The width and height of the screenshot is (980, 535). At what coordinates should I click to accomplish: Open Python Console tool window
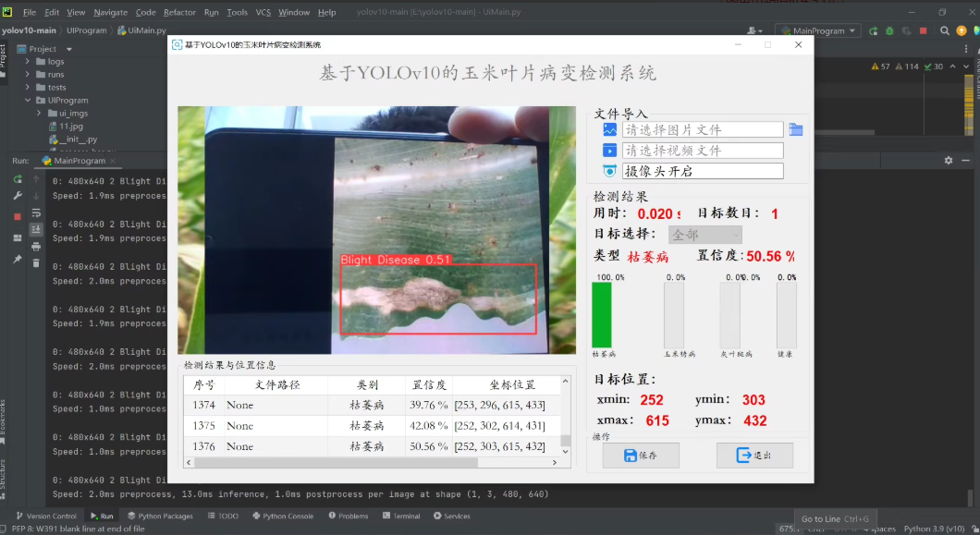pyautogui.click(x=283, y=516)
